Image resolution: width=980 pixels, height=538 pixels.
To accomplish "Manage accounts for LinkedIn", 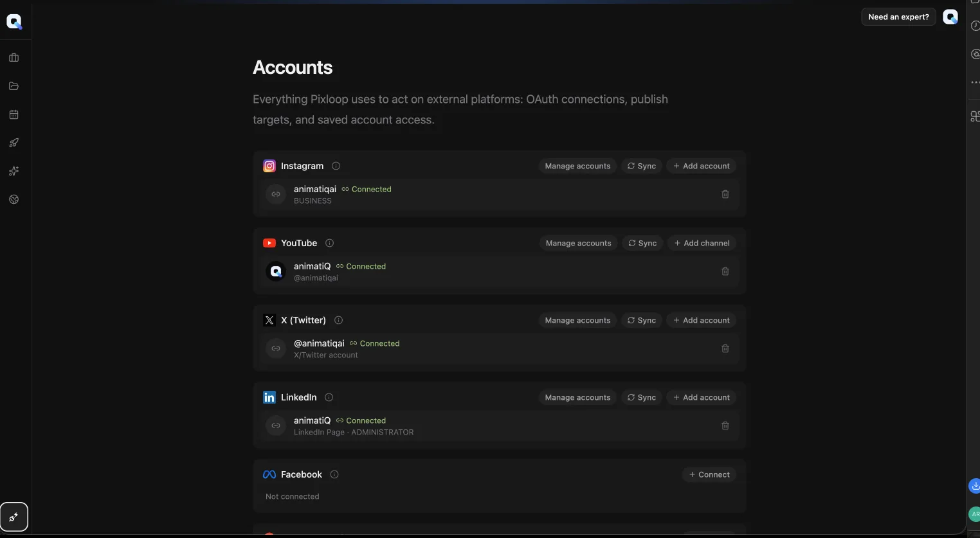I will (x=577, y=397).
